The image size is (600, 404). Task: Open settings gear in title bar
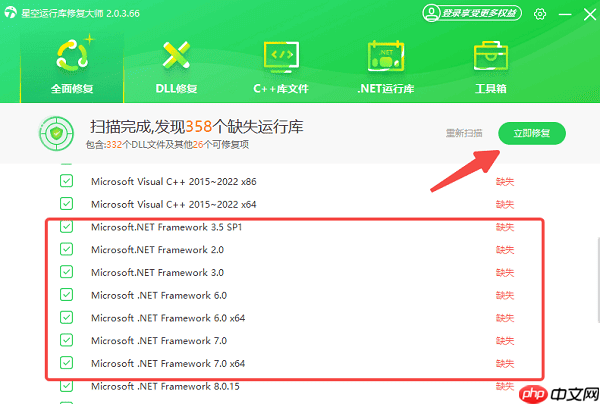pos(540,14)
